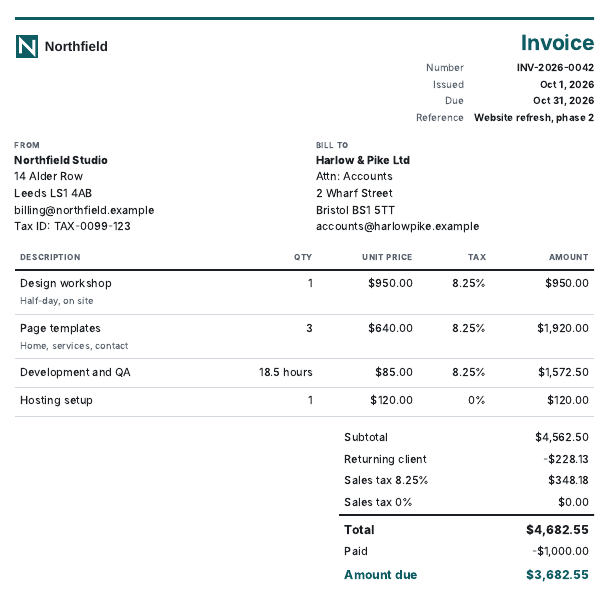Click the billing@northfield.example email
Viewport: 610px width, 600px height.
click(84, 210)
